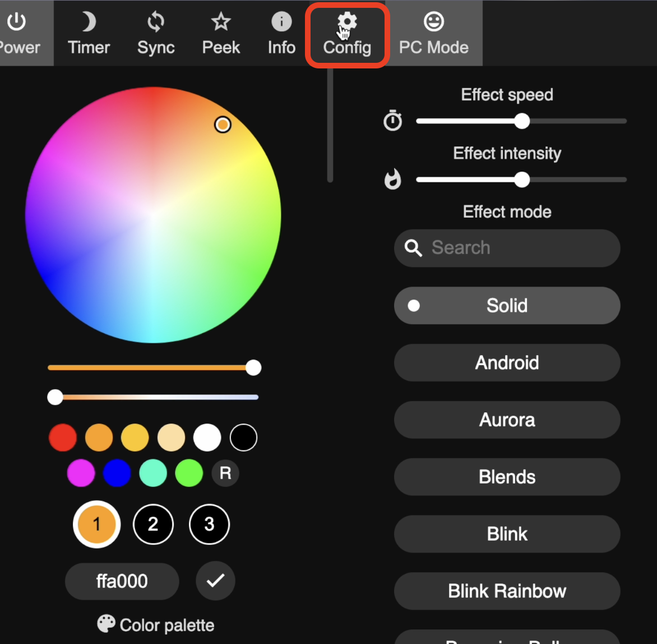Confirm hex color with checkmark button
The width and height of the screenshot is (657, 644).
click(215, 581)
